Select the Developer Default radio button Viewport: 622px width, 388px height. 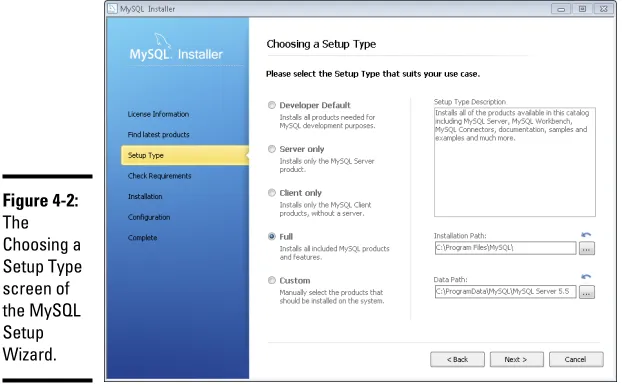(271, 105)
